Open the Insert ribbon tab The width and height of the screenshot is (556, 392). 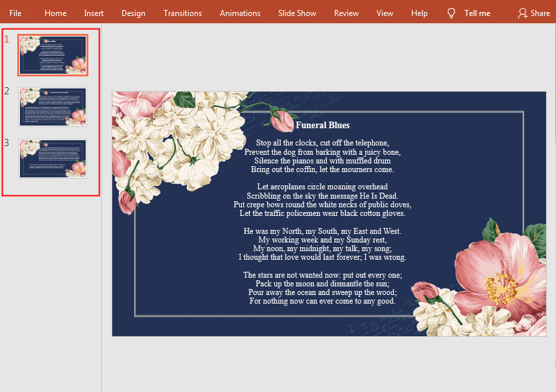click(94, 13)
